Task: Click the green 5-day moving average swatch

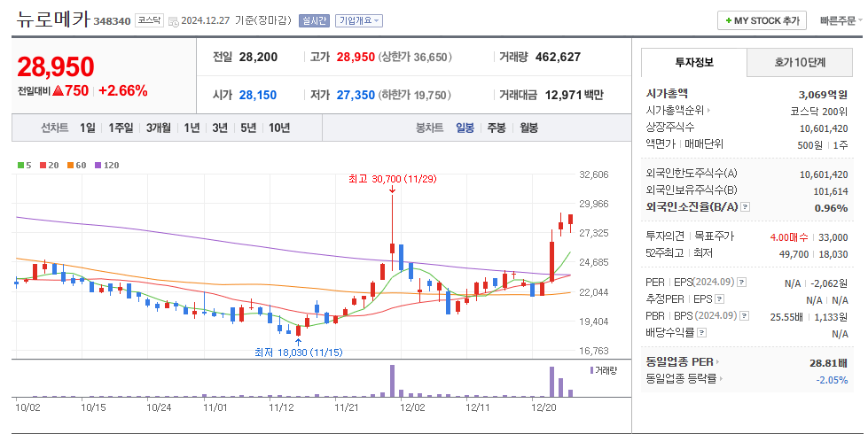Action: 20,166
